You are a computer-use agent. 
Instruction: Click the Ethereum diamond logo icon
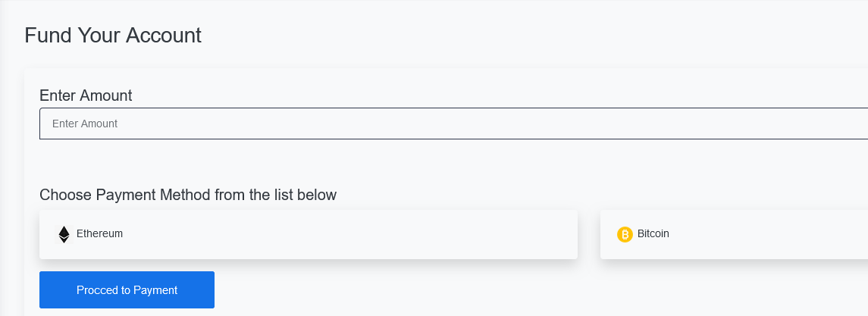tap(64, 234)
